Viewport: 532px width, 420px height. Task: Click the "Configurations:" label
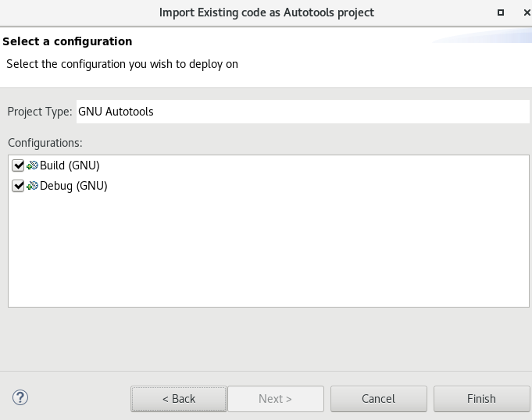(x=45, y=143)
